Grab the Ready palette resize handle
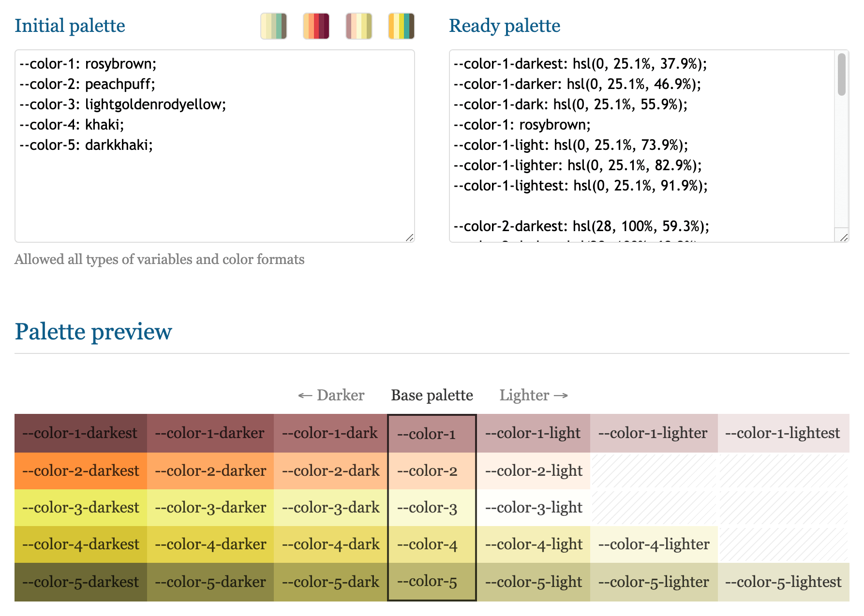Screen dimensions: 864x616 [x=844, y=237]
